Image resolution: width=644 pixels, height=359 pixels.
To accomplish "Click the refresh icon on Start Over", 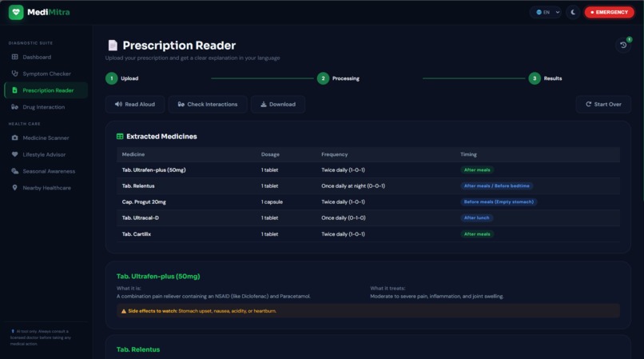I will pyautogui.click(x=589, y=105).
